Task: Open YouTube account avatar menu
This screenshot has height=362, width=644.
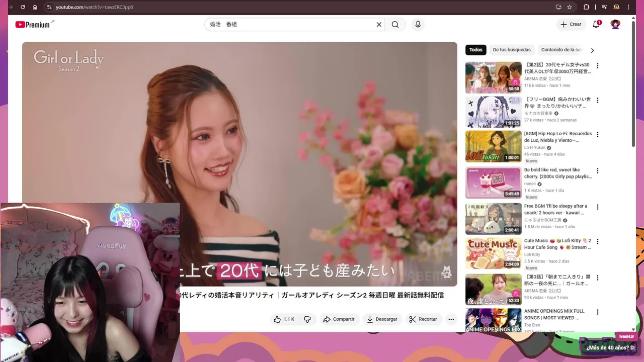Action: (x=615, y=24)
